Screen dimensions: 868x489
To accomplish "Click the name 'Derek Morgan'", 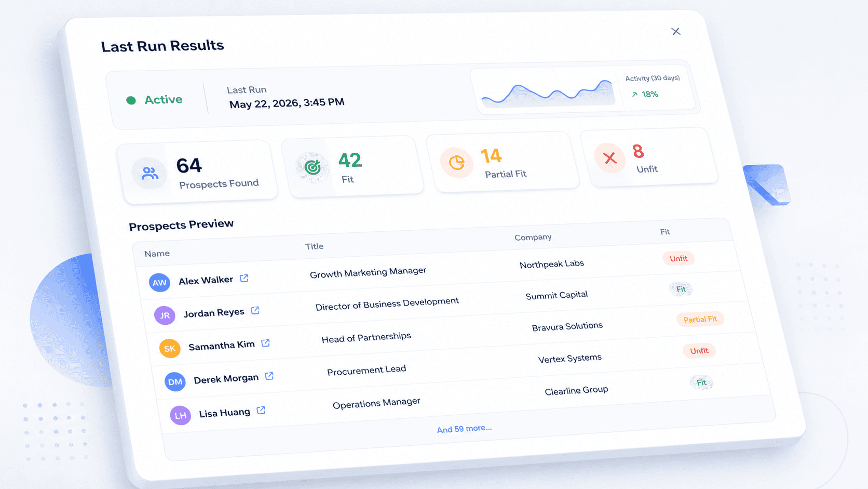I will point(226,379).
